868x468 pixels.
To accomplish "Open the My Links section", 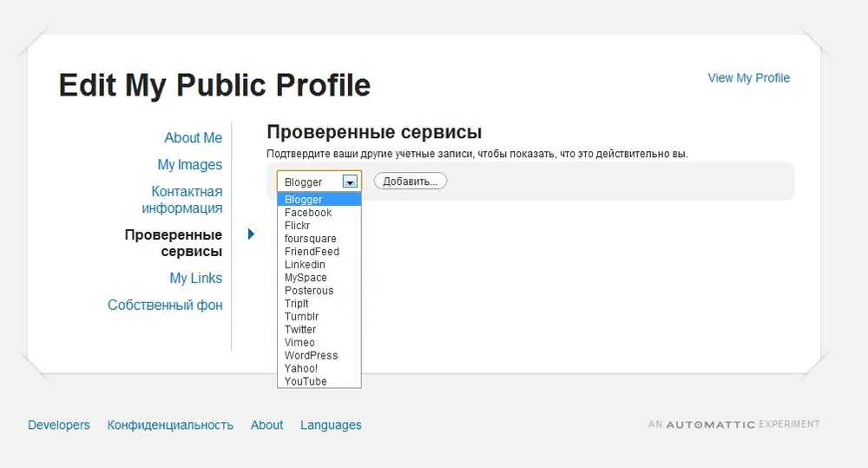I will click(195, 279).
